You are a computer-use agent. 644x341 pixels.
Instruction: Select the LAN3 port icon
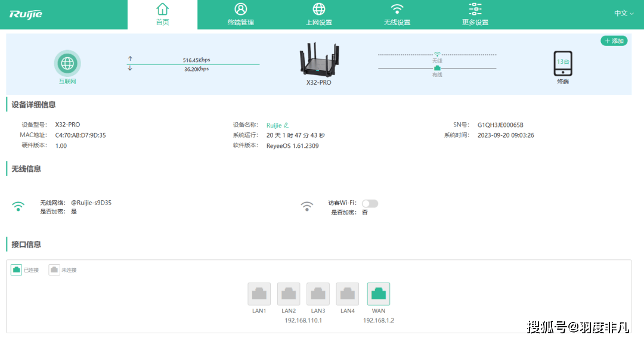point(318,294)
